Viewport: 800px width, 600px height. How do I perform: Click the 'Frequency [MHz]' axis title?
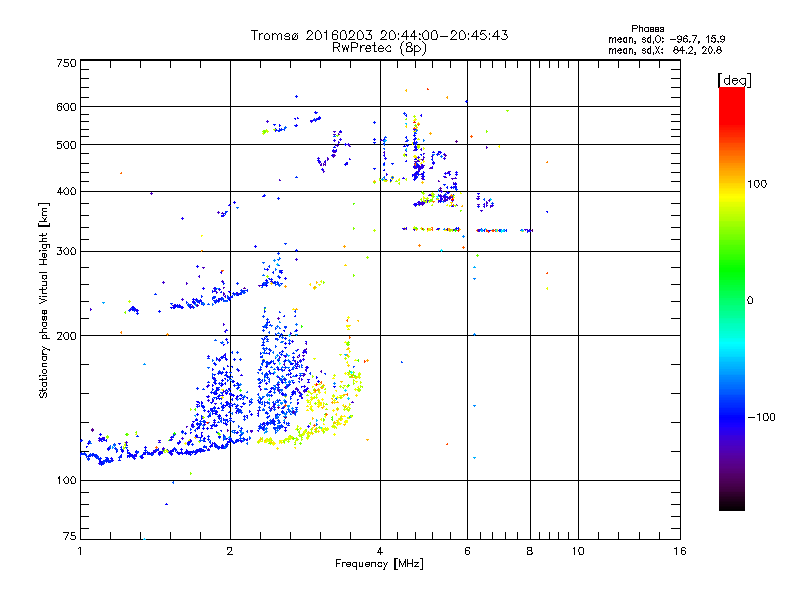click(x=379, y=564)
